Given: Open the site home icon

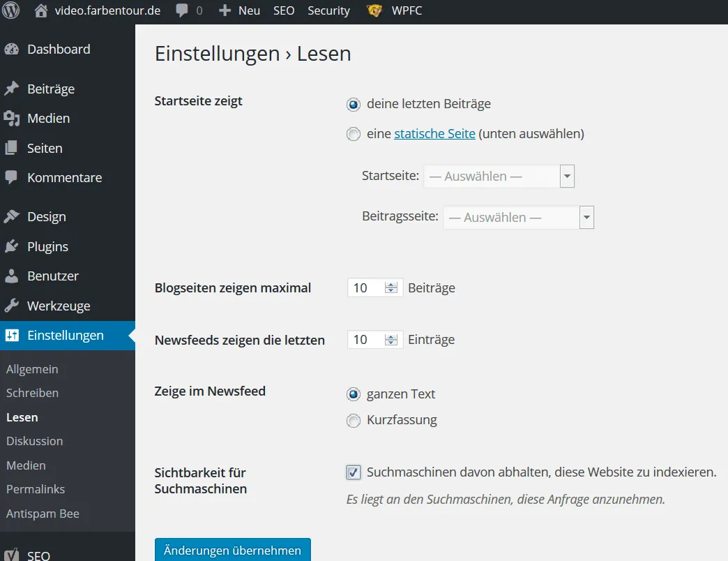Looking at the screenshot, I should [x=41, y=10].
